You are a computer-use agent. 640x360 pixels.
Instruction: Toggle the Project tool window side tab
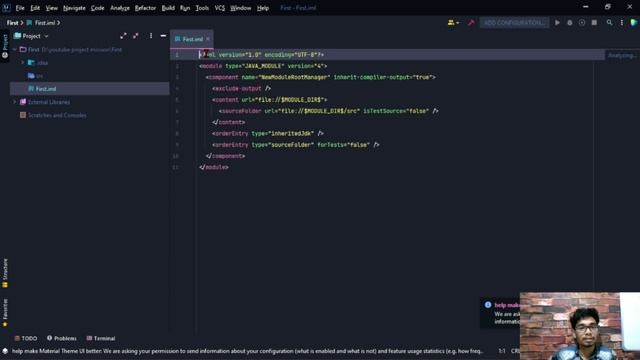coord(5,46)
